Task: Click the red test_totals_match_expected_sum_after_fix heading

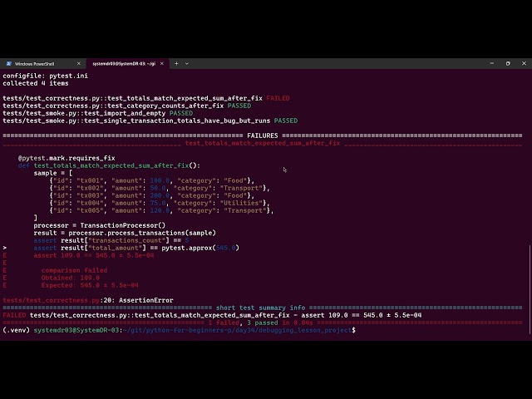Action: 263,143
